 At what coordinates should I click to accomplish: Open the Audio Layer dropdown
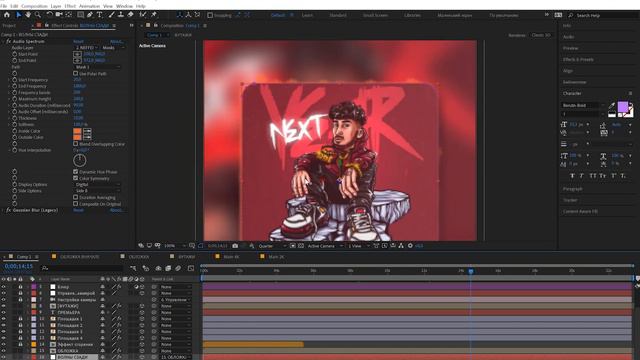tap(87, 48)
